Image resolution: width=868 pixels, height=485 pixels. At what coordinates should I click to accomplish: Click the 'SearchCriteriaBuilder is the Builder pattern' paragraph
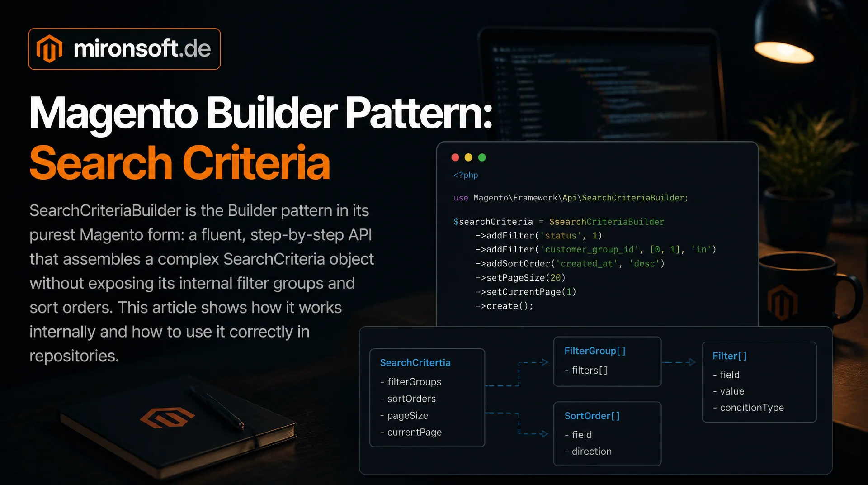(x=202, y=283)
